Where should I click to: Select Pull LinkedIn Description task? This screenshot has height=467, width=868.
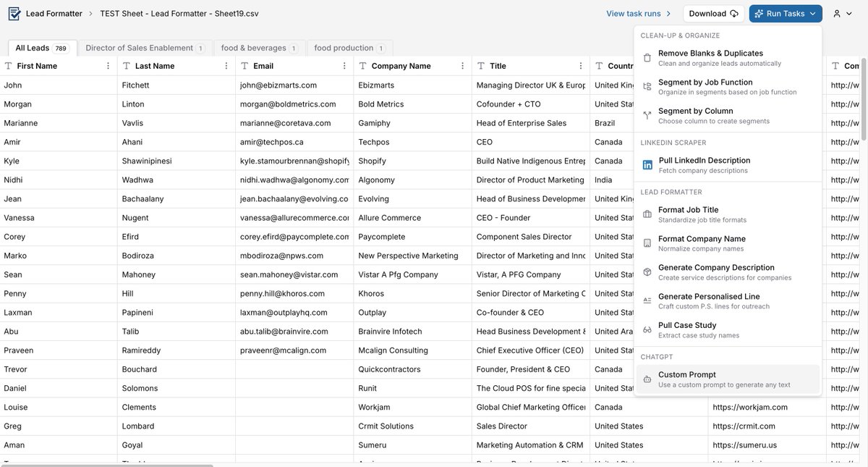click(728, 165)
